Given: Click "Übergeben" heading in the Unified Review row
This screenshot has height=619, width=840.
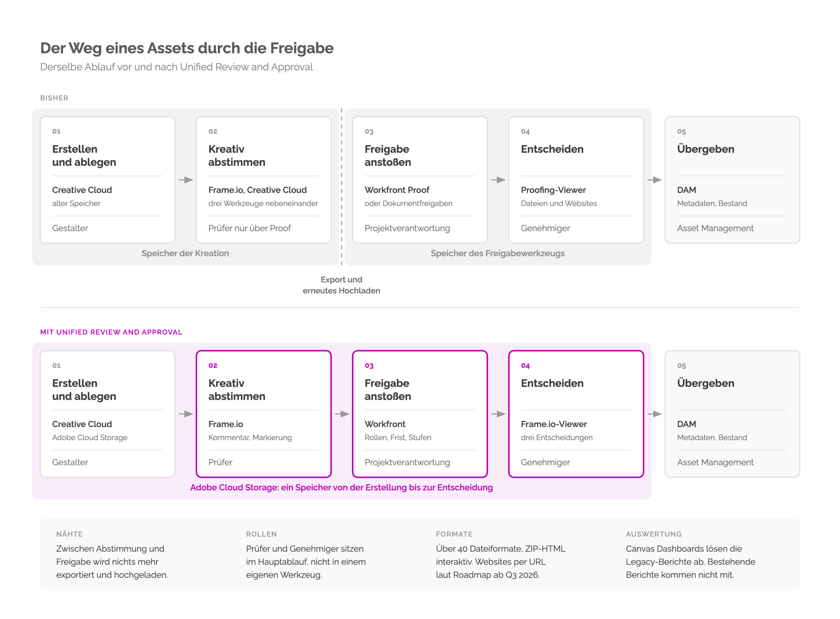Looking at the screenshot, I should [706, 383].
